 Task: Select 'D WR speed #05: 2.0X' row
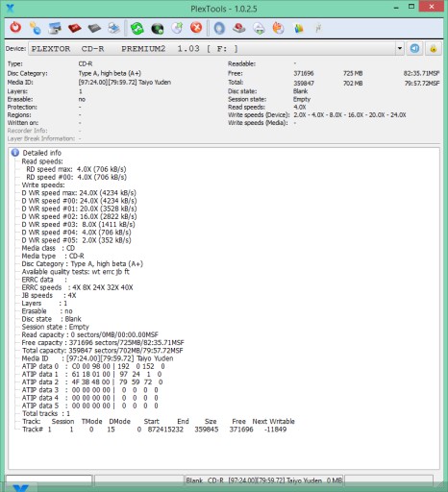[x=76, y=240]
